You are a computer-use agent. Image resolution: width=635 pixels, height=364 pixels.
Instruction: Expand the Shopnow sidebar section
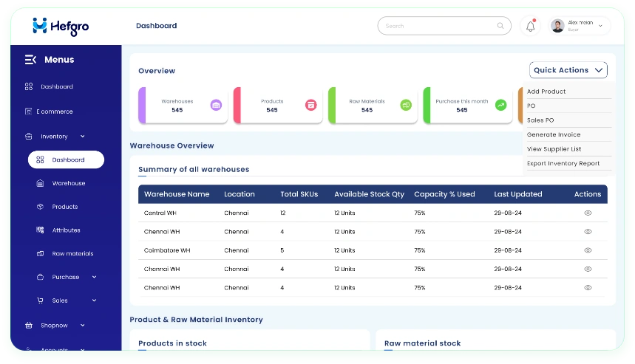click(82, 325)
